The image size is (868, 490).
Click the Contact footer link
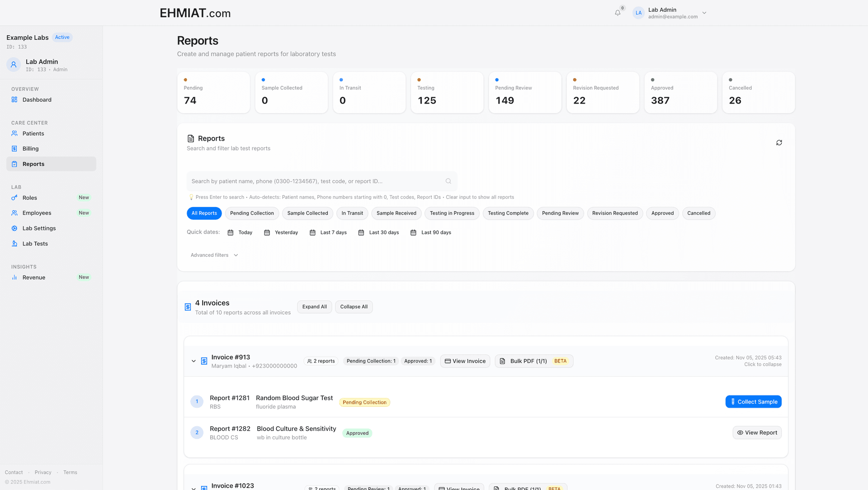tap(14, 472)
